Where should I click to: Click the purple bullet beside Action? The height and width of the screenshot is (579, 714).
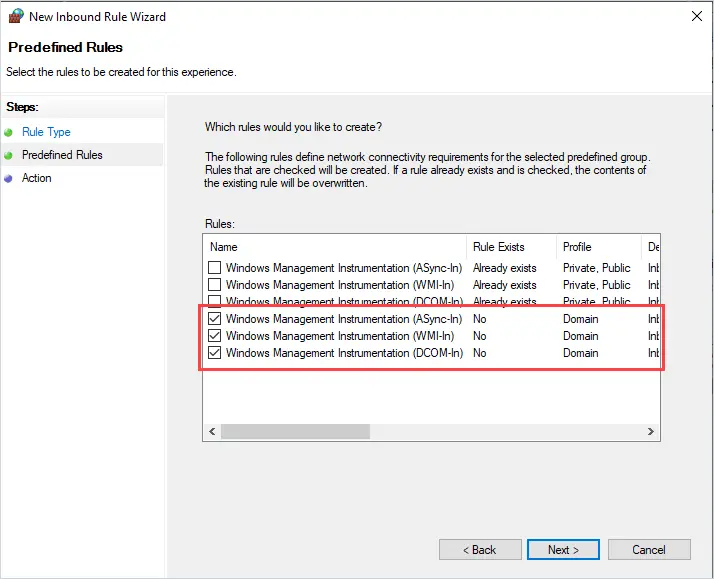pos(8,179)
